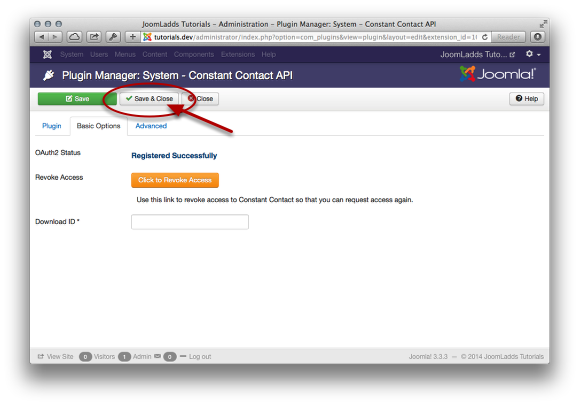Open the Components menu
Image resolution: width=580 pixels, height=406 pixels.
click(x=194, y=54)
